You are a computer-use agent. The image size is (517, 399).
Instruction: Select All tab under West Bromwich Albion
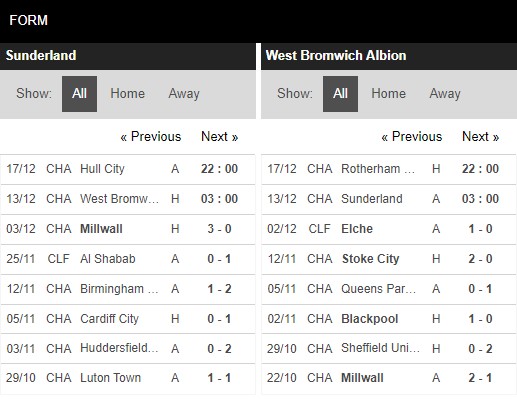click(x=340, y=94)
